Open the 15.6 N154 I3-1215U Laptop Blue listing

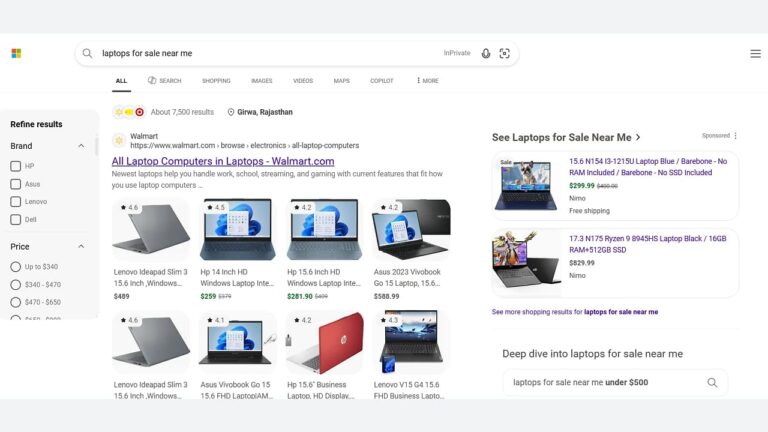click(648, 167)
